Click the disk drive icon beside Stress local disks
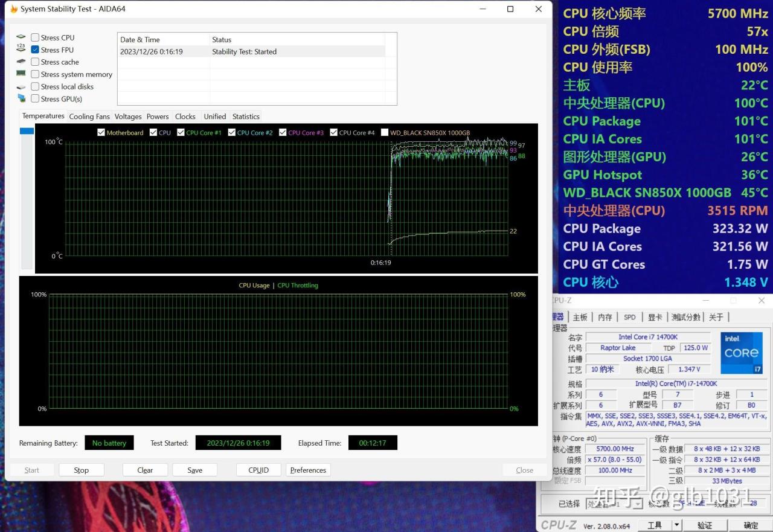This screenshot has width=773, height=532. coord(21,86)
